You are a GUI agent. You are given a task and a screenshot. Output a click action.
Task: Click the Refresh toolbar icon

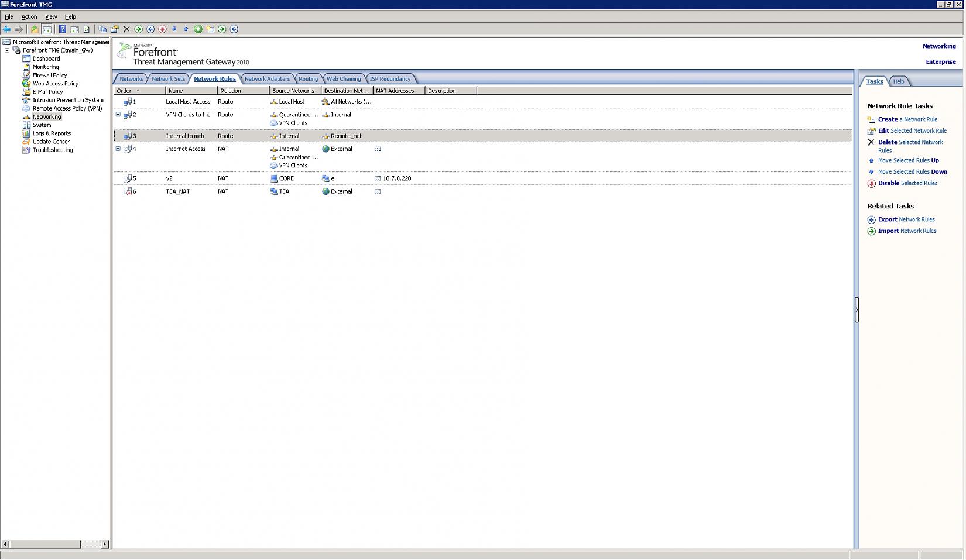click(87, 29)
